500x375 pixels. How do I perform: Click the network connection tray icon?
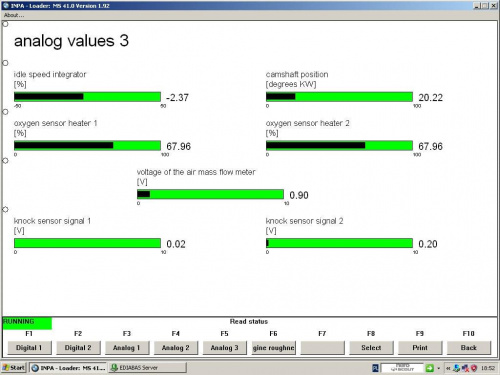457,368
